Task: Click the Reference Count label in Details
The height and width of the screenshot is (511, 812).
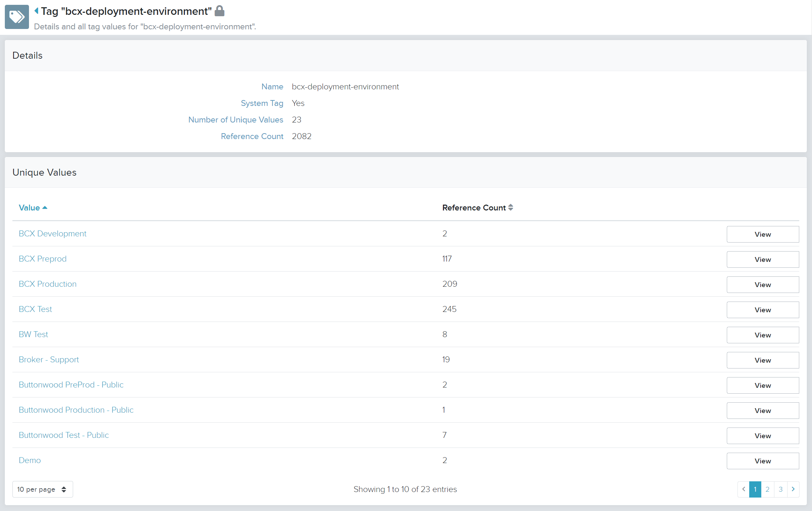Action: point(252,136)
